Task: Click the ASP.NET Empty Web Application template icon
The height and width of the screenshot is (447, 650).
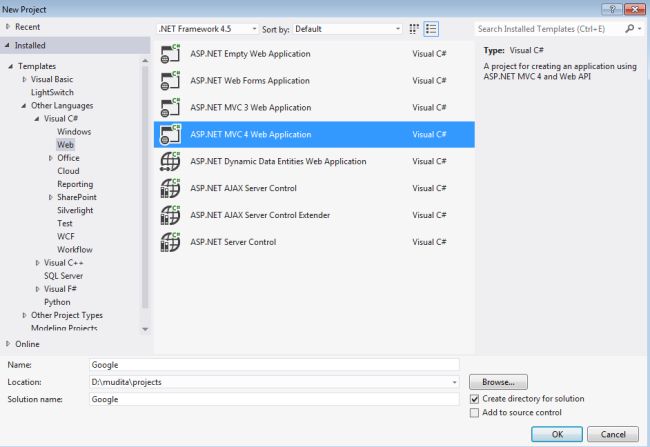Action: point(170,54)
